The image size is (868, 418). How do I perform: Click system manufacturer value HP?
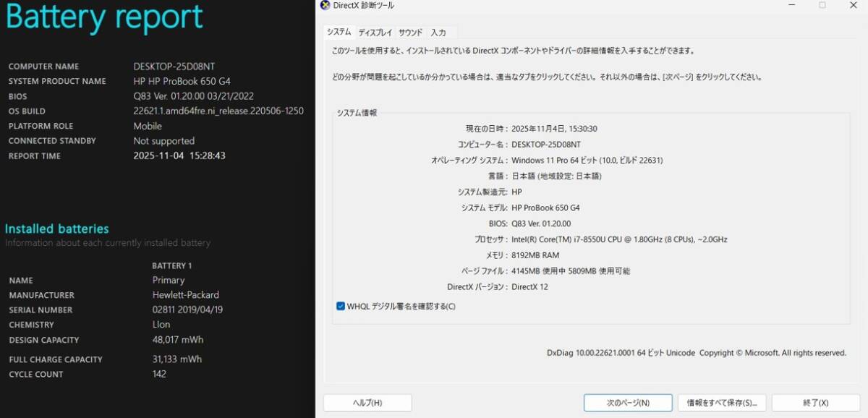[x=516, y=192]
